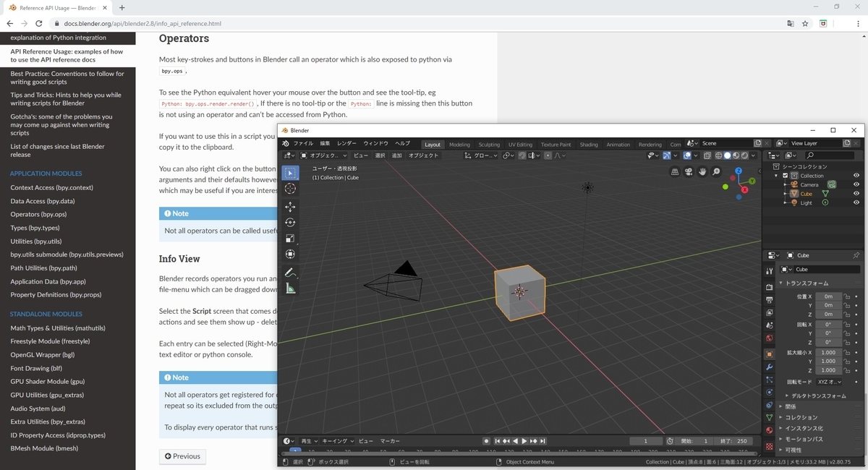This screenshot has height=470, width=868.
Task: Select the Measure ruler tool
Action: click(290, 289)
